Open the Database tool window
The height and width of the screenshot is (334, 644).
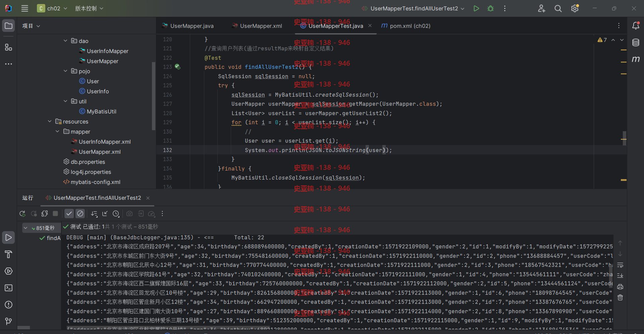tap(636, 43)
